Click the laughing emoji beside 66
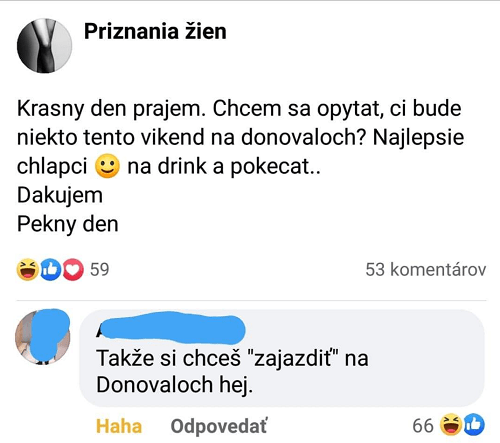Viewport: 500px width, 443px height. click(450, 425)
